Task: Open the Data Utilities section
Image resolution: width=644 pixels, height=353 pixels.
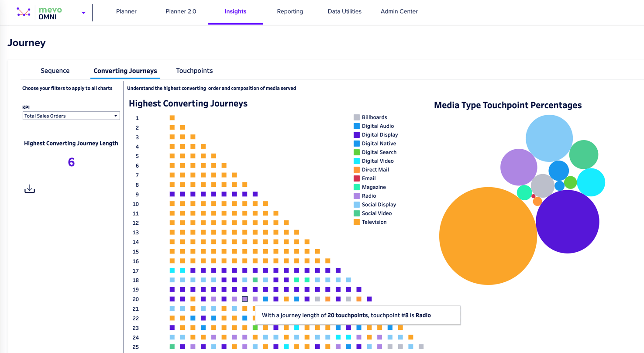Action: pos(344,11)
